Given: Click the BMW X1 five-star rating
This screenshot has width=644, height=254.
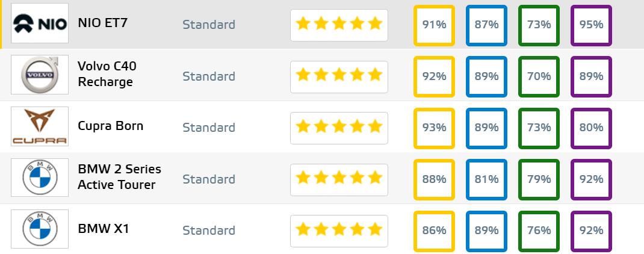Looking at the screenshot, I should [339, 231].
